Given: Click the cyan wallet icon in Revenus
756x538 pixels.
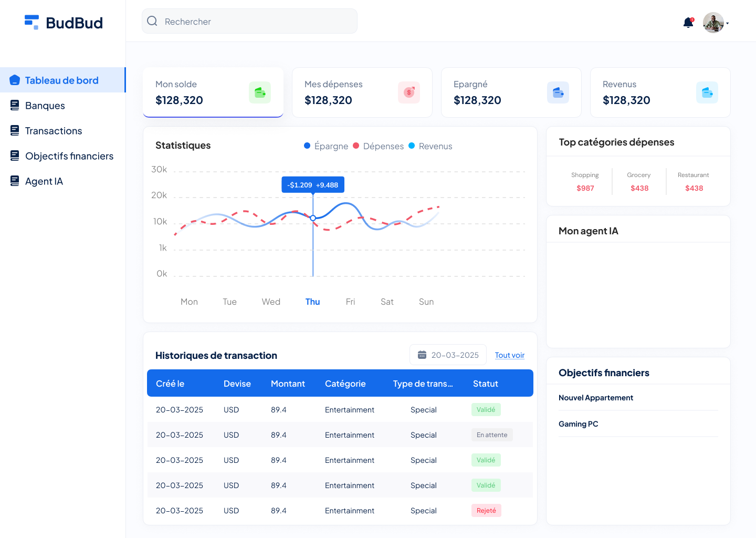Looking at the screenshot, I should [x=707, y=92].
